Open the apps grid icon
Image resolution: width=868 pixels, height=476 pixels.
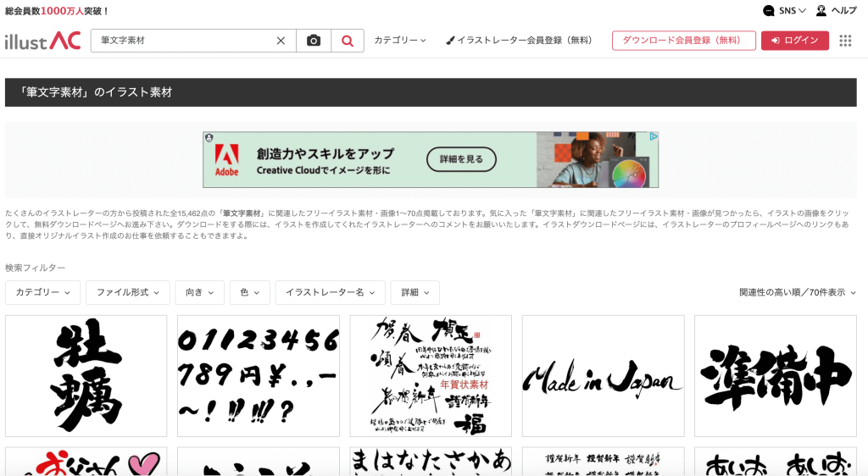coord(845,41)
